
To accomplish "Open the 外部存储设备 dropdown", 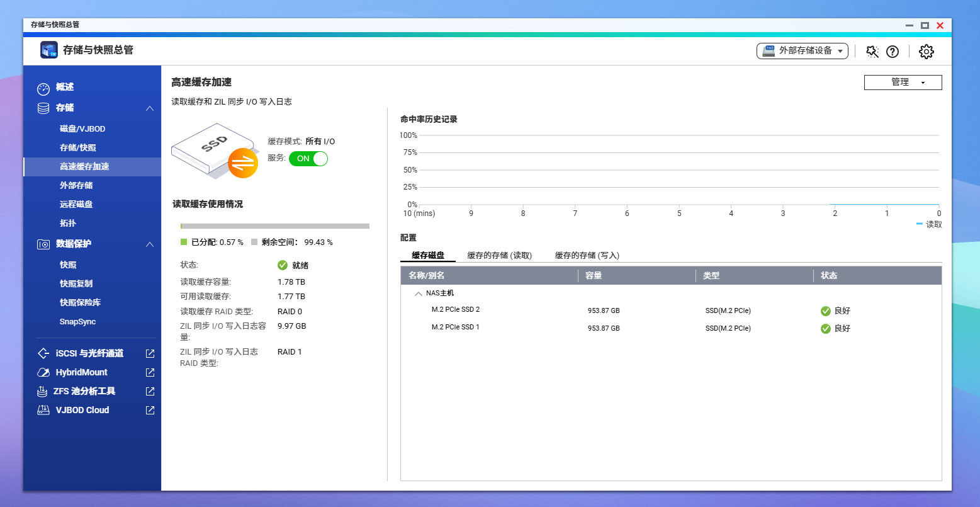I will click(x=802, y=51).
